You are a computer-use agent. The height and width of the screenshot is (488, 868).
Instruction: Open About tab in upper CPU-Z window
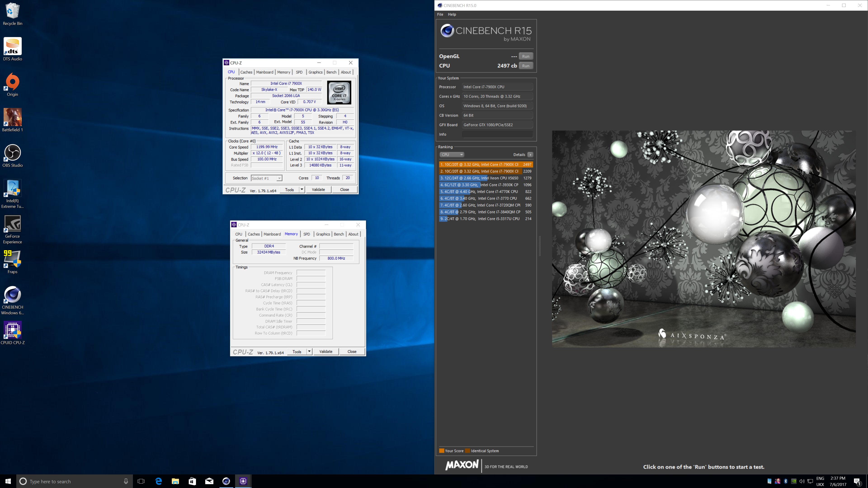pos(346,72)
